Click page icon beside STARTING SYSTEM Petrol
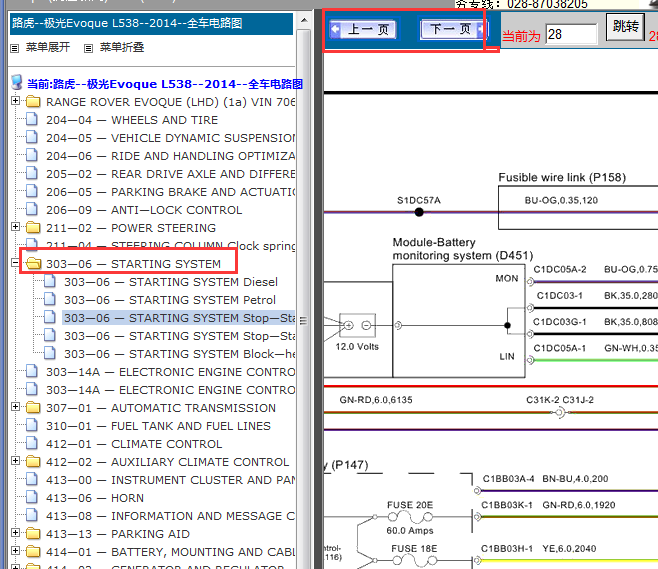Viewport: 658px width, 569px height. point(50,299)
